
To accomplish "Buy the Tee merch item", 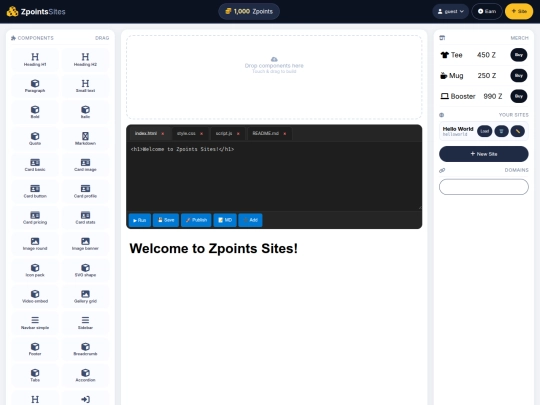I will tap(519, 55).
